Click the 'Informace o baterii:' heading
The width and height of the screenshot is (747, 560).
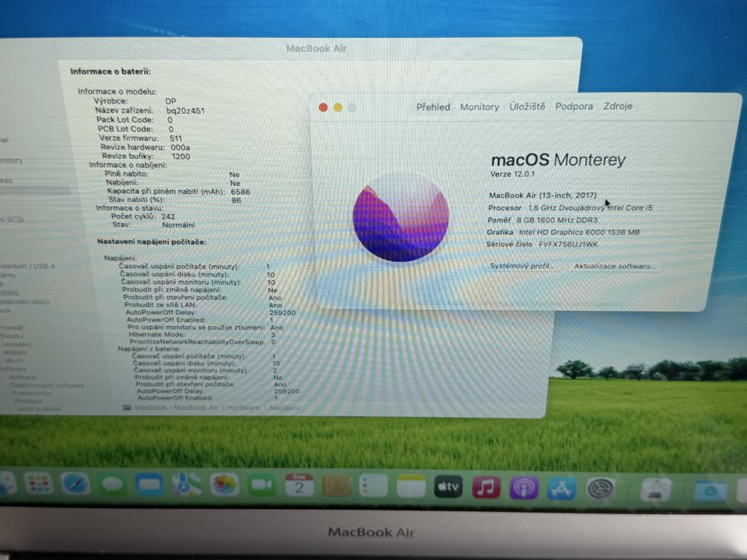pos(111,71)
